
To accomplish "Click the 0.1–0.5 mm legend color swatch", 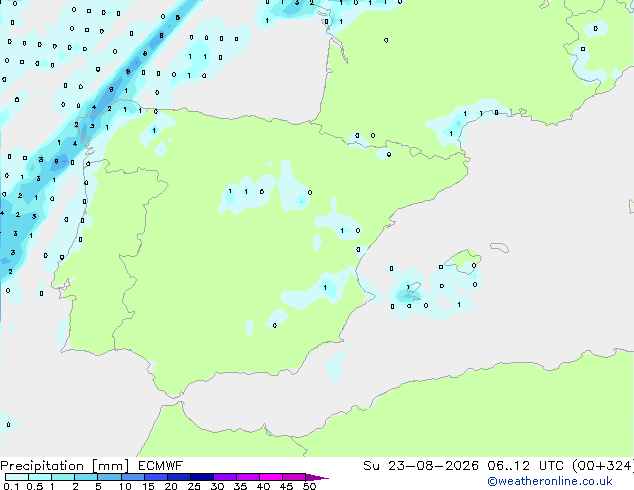I will [17, 477].
